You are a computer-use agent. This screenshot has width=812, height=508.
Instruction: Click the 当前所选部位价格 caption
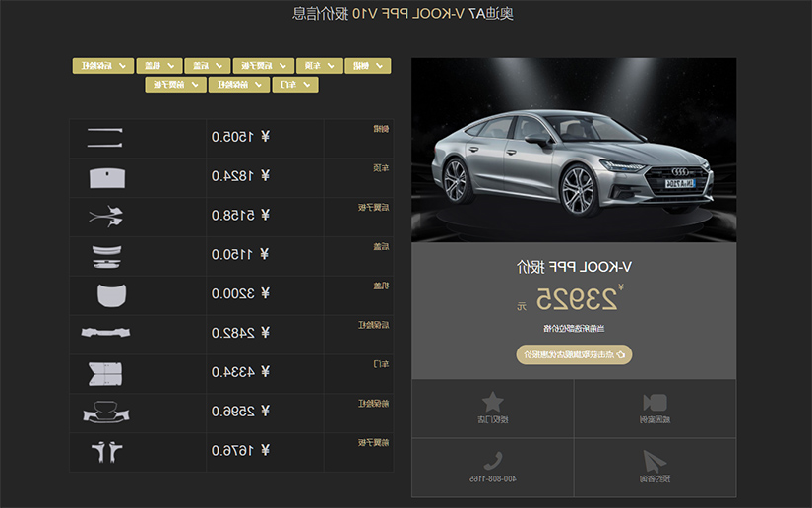point(574,329)
